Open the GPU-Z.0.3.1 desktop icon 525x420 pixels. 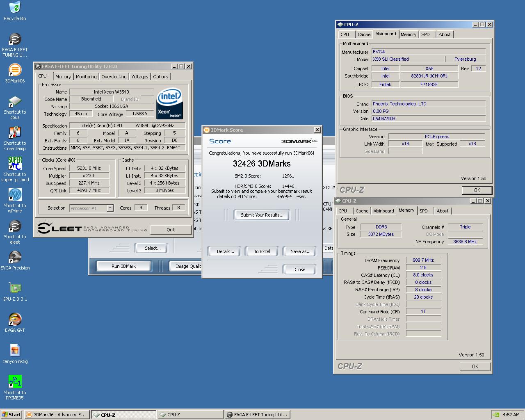click(x=15, y=292)
